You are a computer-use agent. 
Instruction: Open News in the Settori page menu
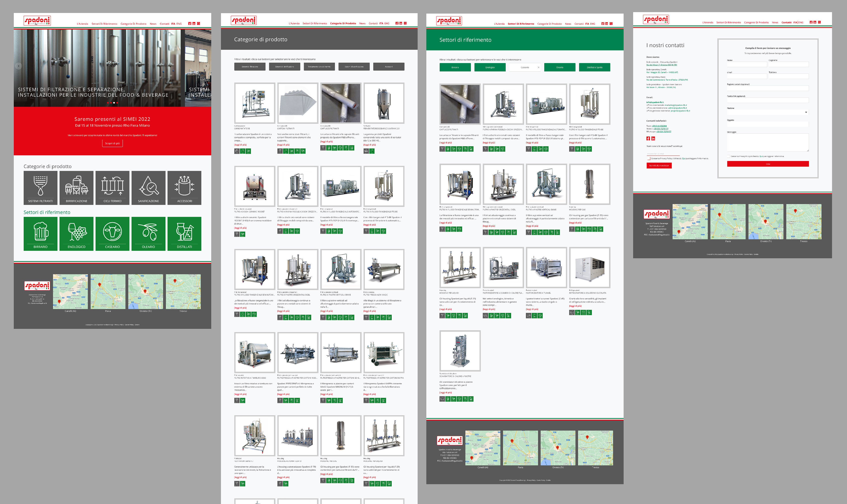click(x=568, y=24)
